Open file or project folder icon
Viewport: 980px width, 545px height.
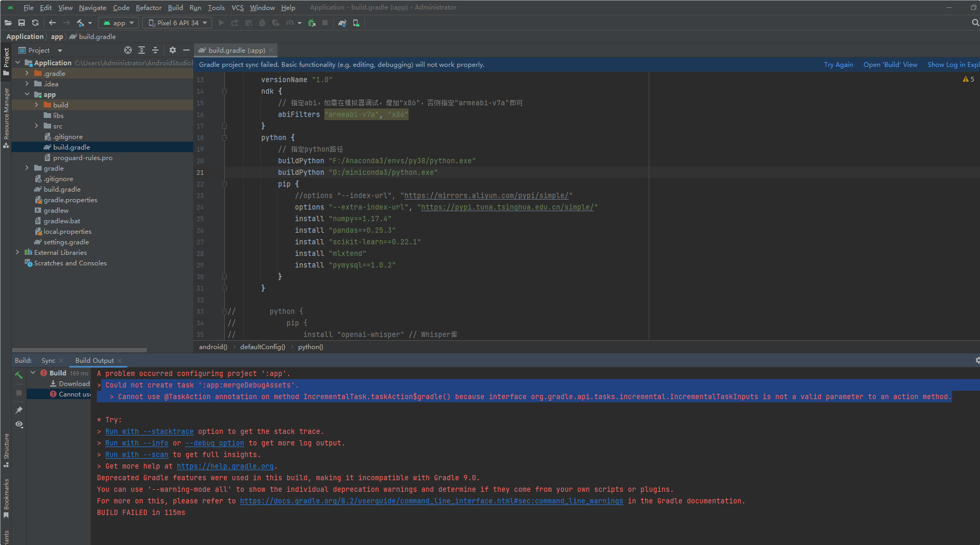8,23
